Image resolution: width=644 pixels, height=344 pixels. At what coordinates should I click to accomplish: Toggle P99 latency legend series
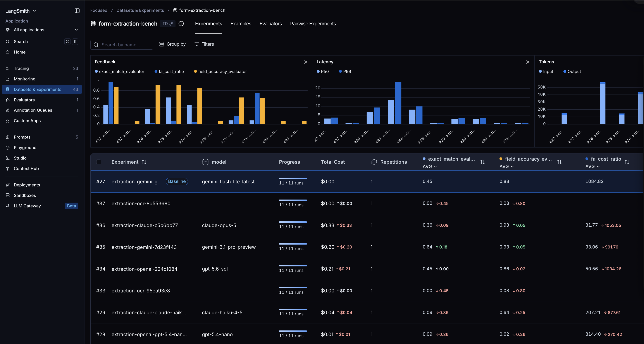pyautogui.click(x=345, y=72)
